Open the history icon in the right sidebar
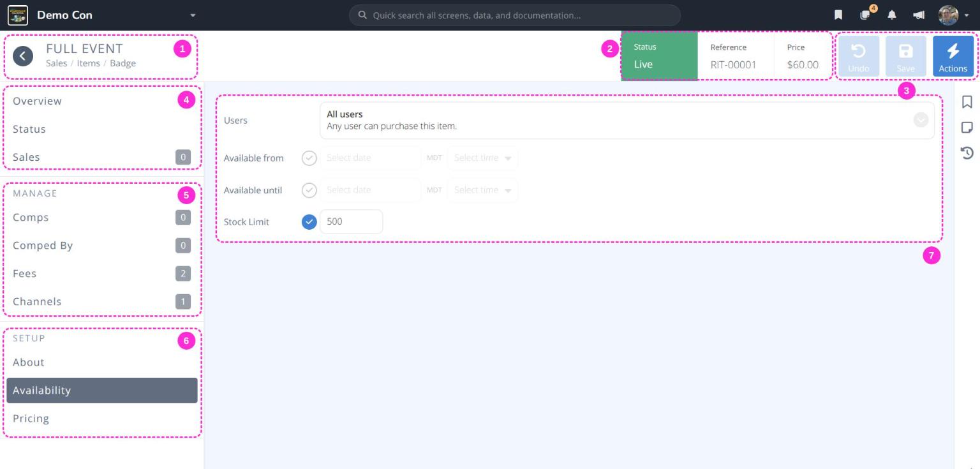The image size is (980, 469). tap(967, 153)
